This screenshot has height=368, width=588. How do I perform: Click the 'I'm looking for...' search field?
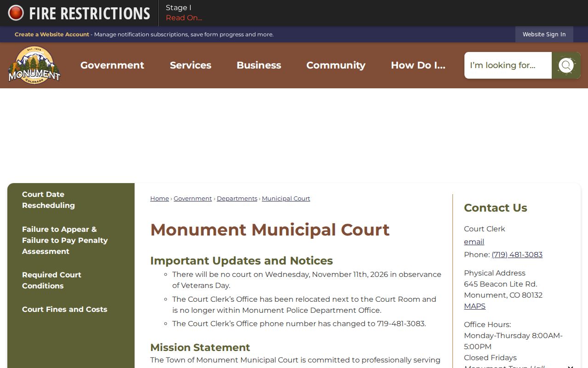click(508, 65)
